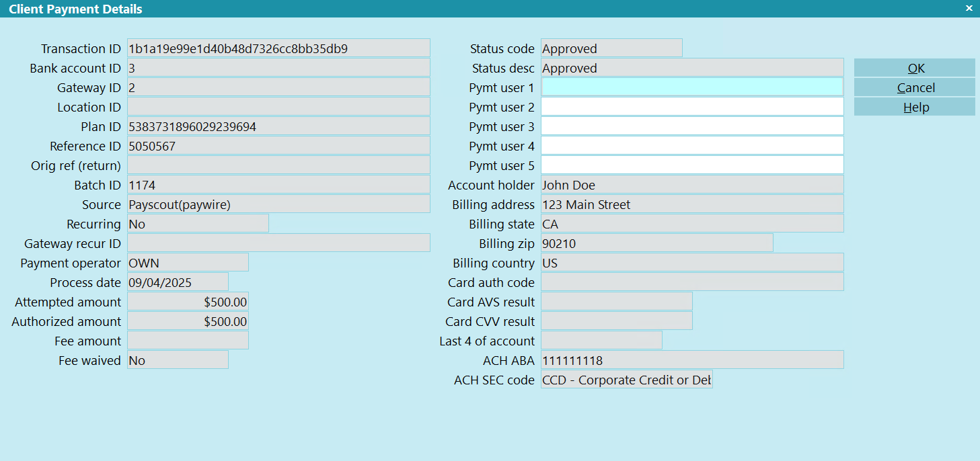Close the Client Payment Details window

coord(969,9)
